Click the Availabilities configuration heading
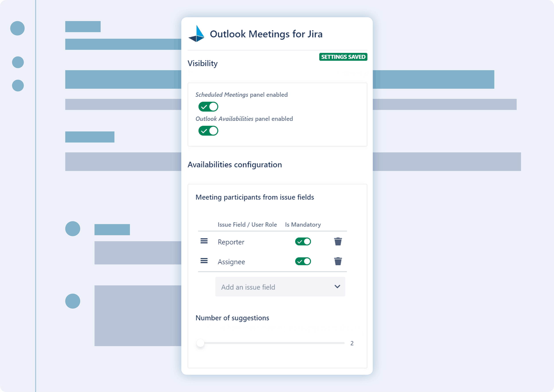This screenshot has width=554, height=392. 235,165
